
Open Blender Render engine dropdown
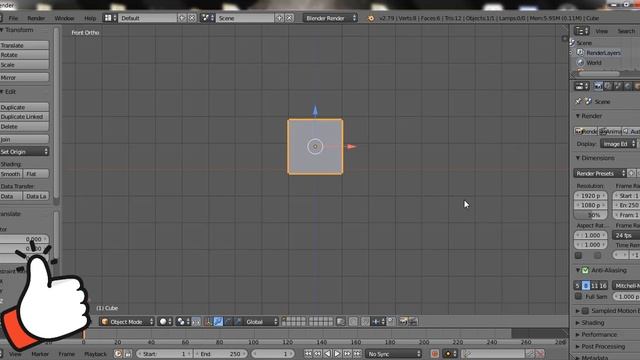(x=330, y=18)
